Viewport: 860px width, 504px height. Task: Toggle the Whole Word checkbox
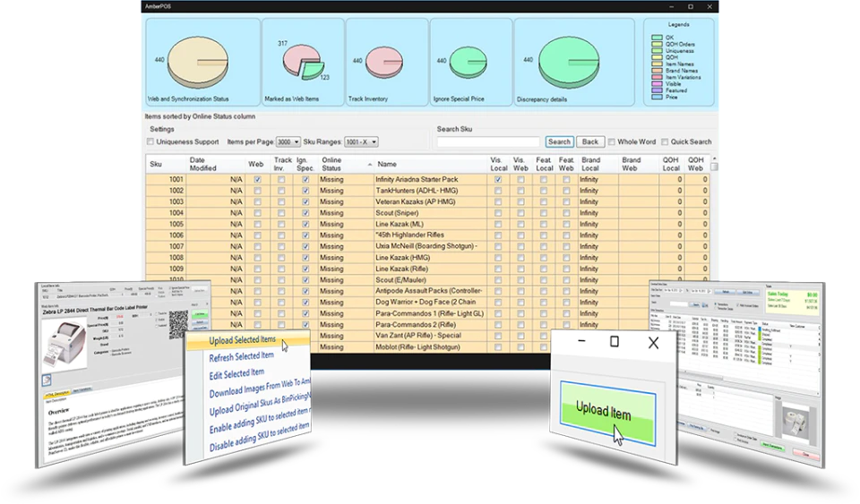click(611, 141)
